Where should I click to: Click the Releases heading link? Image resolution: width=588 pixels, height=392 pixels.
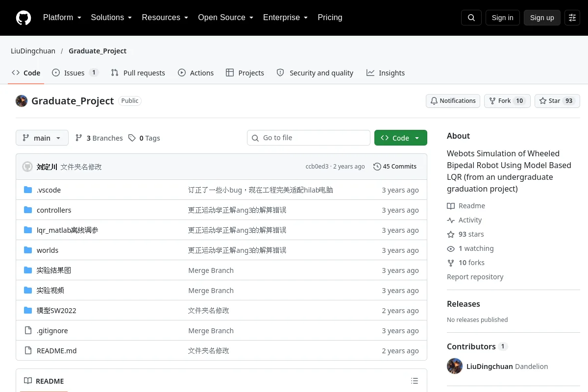[x=464, y=304]
